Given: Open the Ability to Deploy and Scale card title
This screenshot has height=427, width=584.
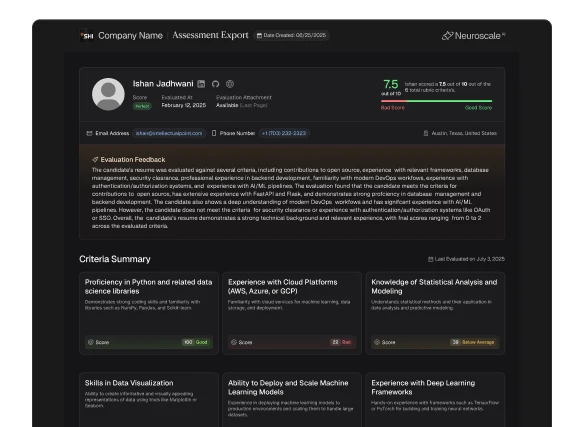Looking at the screenshot, I should pos(288,388).
